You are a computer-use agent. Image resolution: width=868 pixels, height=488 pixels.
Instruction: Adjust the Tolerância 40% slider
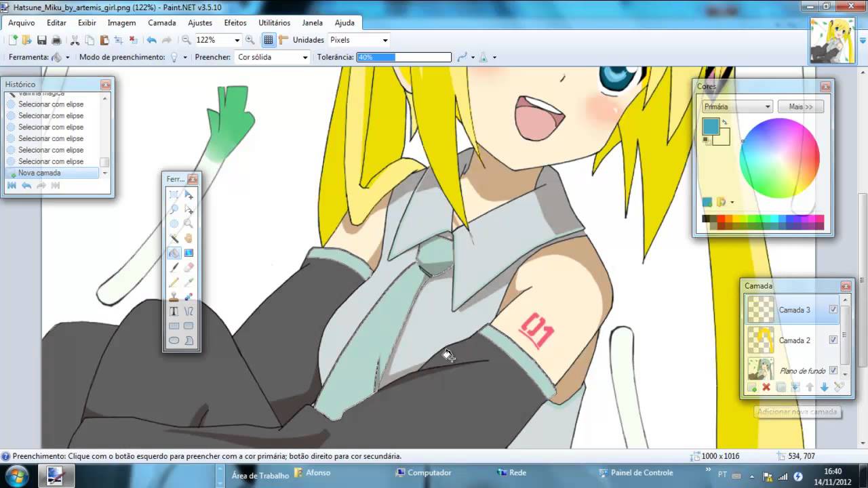click(x=404, y=58)
